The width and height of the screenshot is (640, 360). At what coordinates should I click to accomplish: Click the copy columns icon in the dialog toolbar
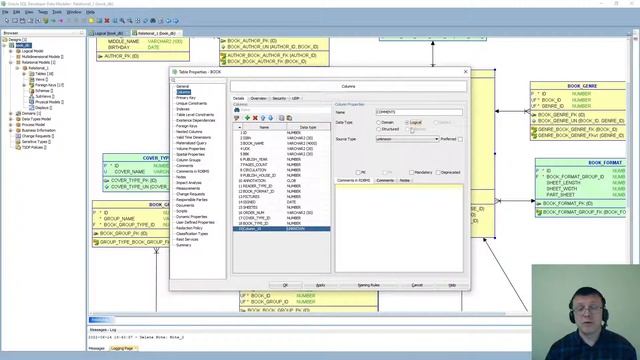click(282, 118)
